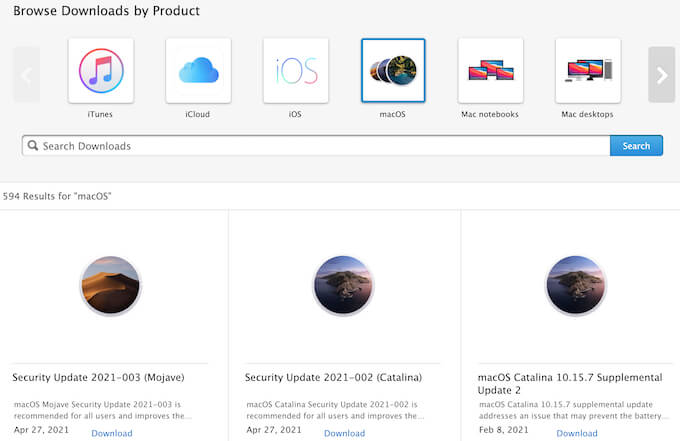Click the Mac notebooks label
Screen dimensions: 680x441
490,114
